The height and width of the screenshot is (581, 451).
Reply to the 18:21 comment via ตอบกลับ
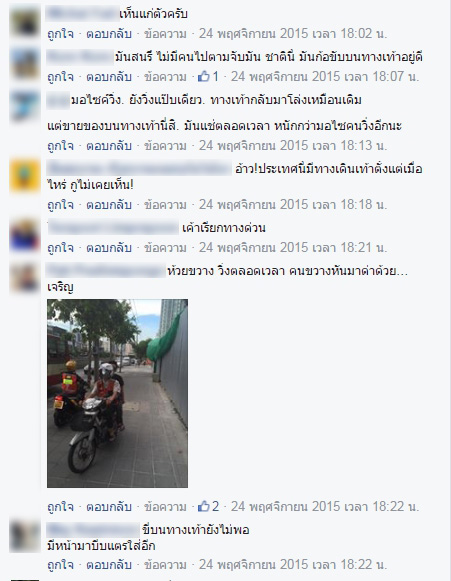tap(109, 248)
